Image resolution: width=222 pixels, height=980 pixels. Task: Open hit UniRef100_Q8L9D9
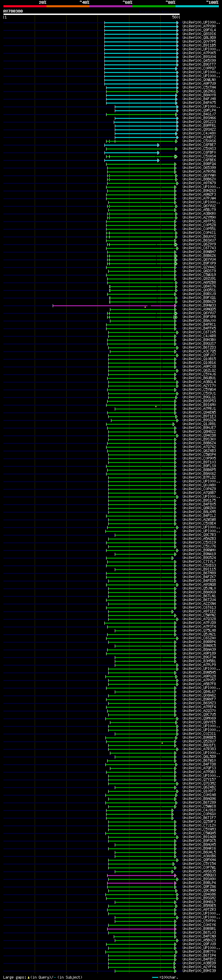click(199, 38)
